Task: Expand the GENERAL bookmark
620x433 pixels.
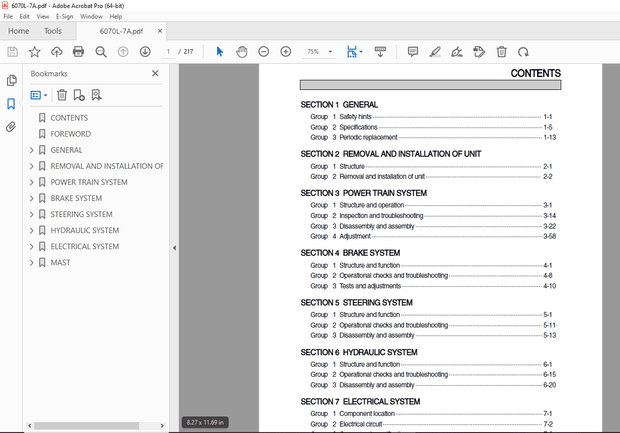Action: point(32,150)
